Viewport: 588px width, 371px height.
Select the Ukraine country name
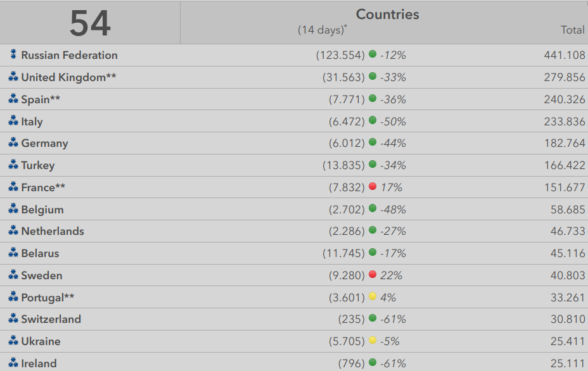[41, 341]
